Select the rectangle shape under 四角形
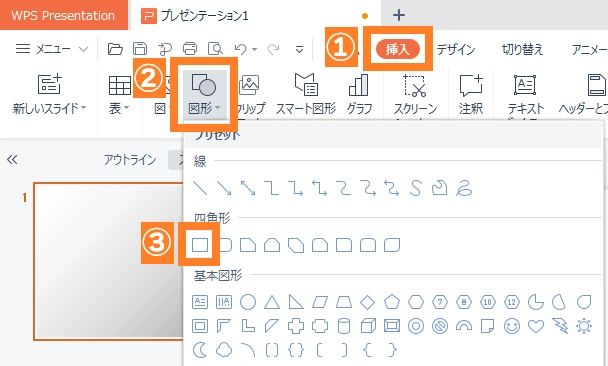The height and width of the screenshot is (366, 608). [x=200, y=245]
